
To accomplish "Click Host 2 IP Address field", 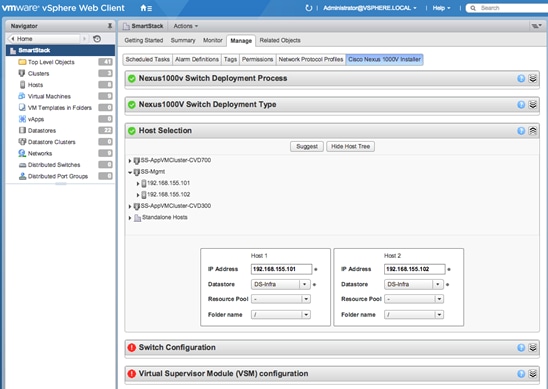I will coord(414,269).
